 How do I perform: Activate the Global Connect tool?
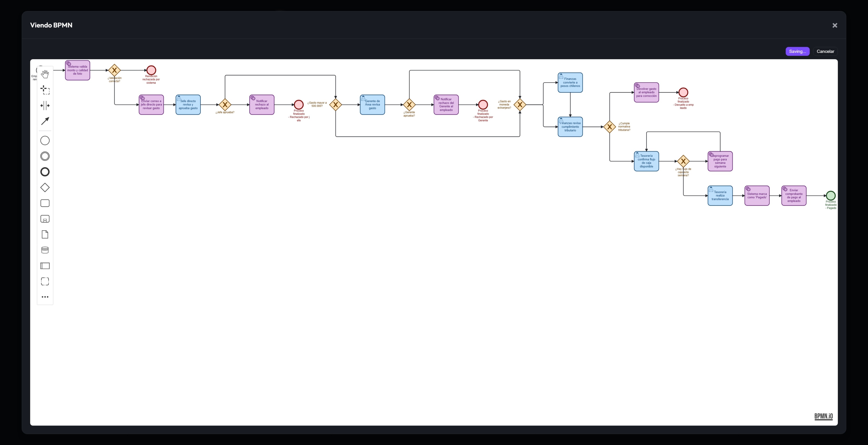(45, 121)
